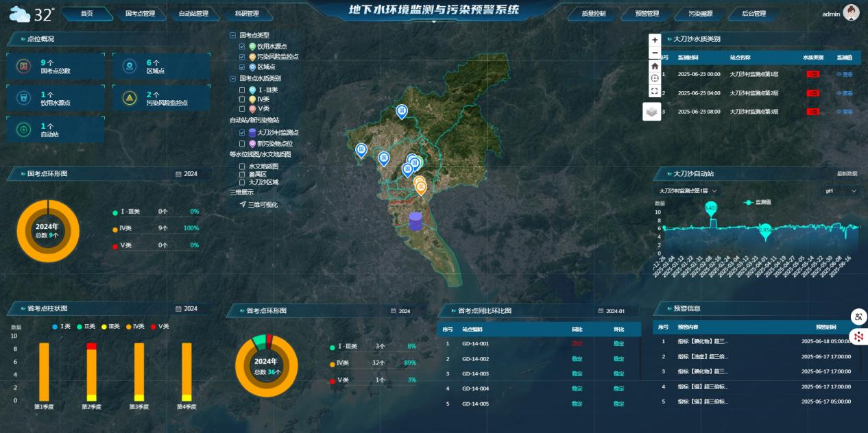The image size is (868, 433).
Task: Click the purple 大刀沙 cylinder marker on map
Action: tap(415, 221)
